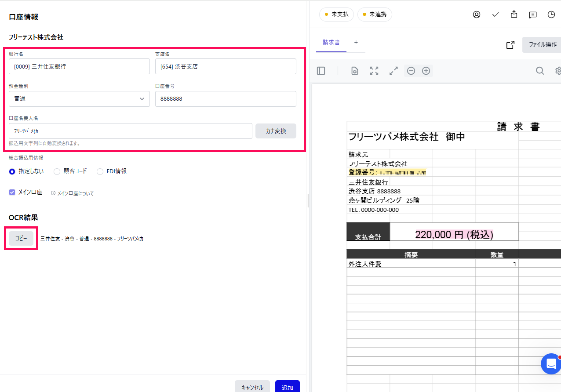Click the 220,000 円 (税込) total
This screenshot has height=392, width=561.
[x=454, y=235]
